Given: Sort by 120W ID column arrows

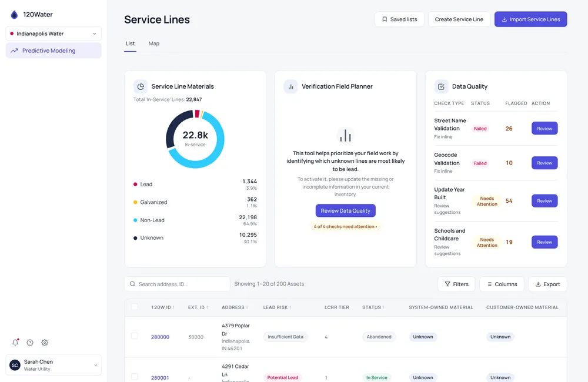Looking at the screenshot, I should (173, 307).
